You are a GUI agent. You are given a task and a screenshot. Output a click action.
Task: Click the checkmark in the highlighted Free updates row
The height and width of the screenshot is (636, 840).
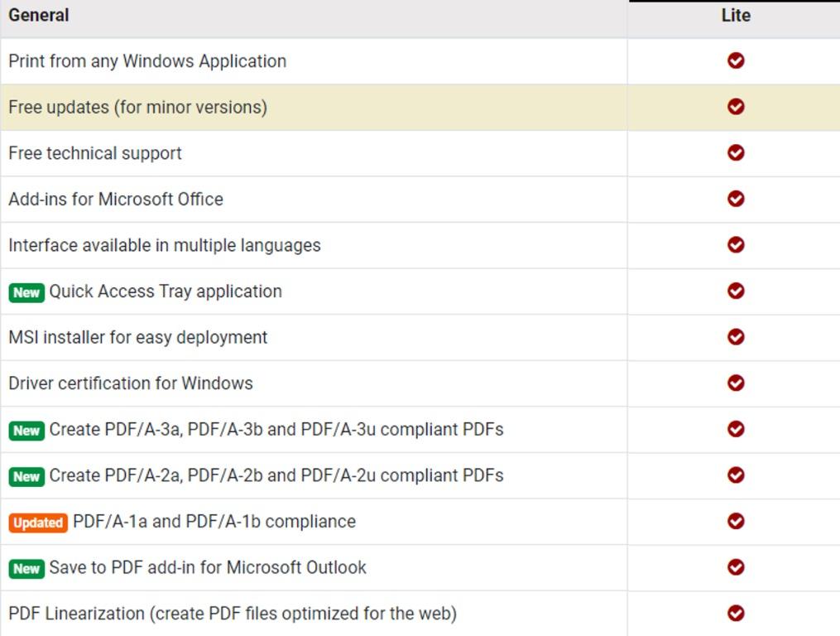(735, 107)
